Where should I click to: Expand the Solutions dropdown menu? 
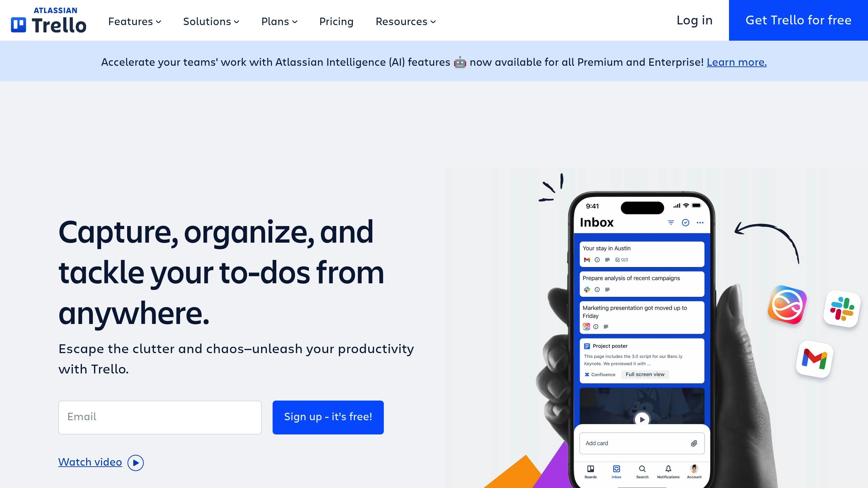pyautogui.click(x=211, y=21)
